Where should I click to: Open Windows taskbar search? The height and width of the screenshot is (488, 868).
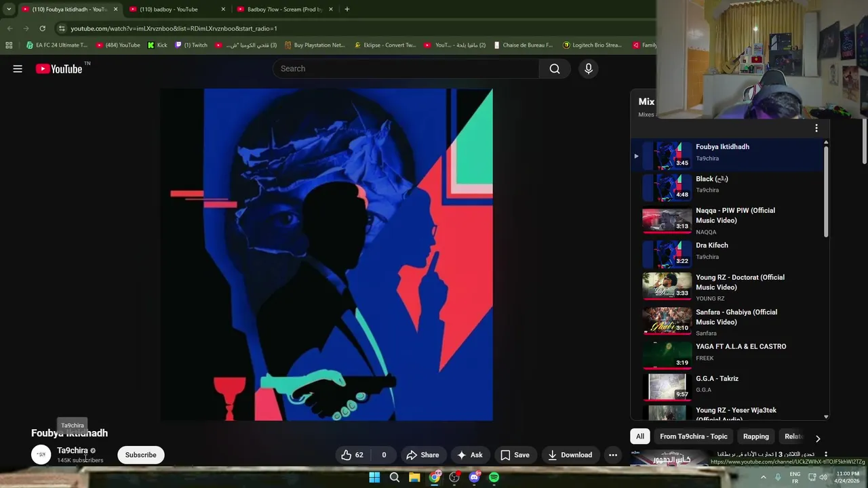pos(395,477)
